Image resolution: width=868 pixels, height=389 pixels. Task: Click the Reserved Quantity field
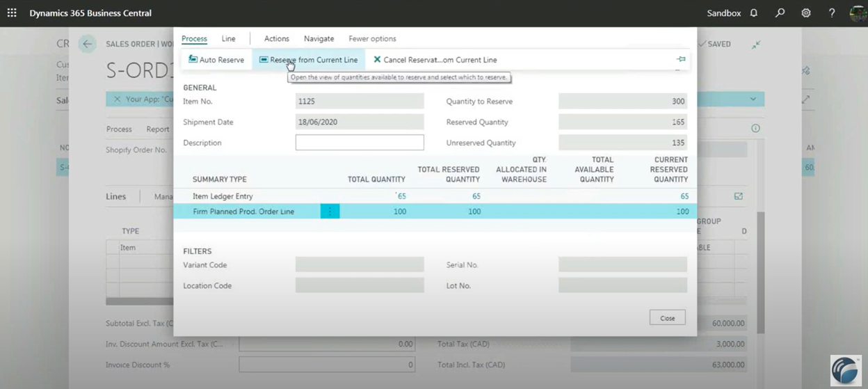(622, 122)
